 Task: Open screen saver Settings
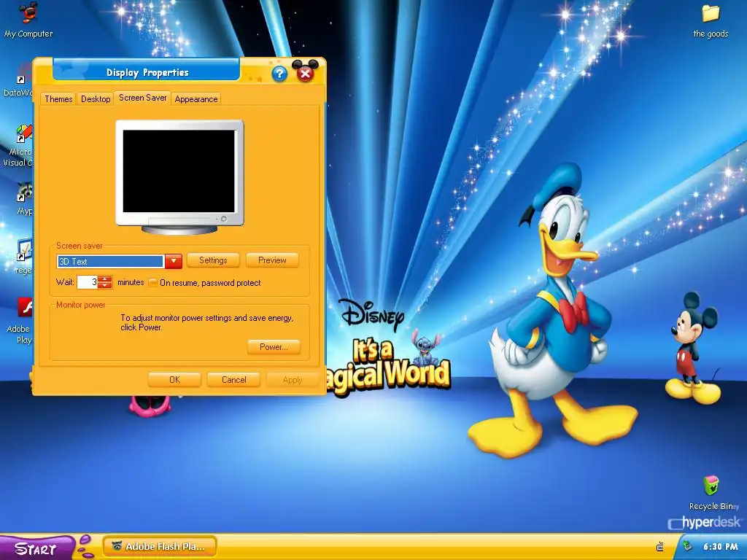[213, 260]
